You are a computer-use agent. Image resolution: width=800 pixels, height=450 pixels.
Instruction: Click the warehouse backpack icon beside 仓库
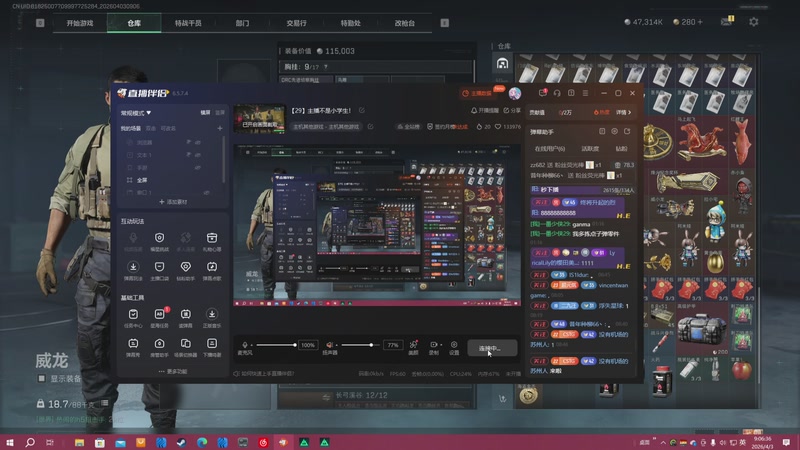tap(503, 63)
